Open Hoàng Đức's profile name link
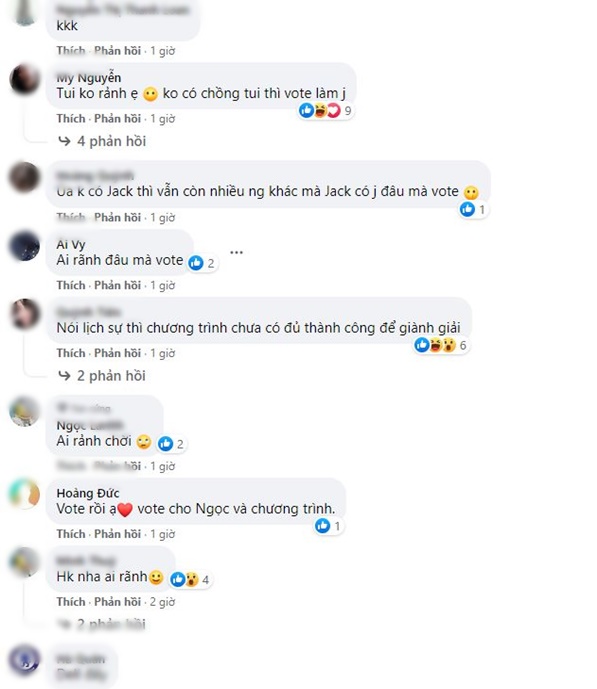 click(88, 493)
